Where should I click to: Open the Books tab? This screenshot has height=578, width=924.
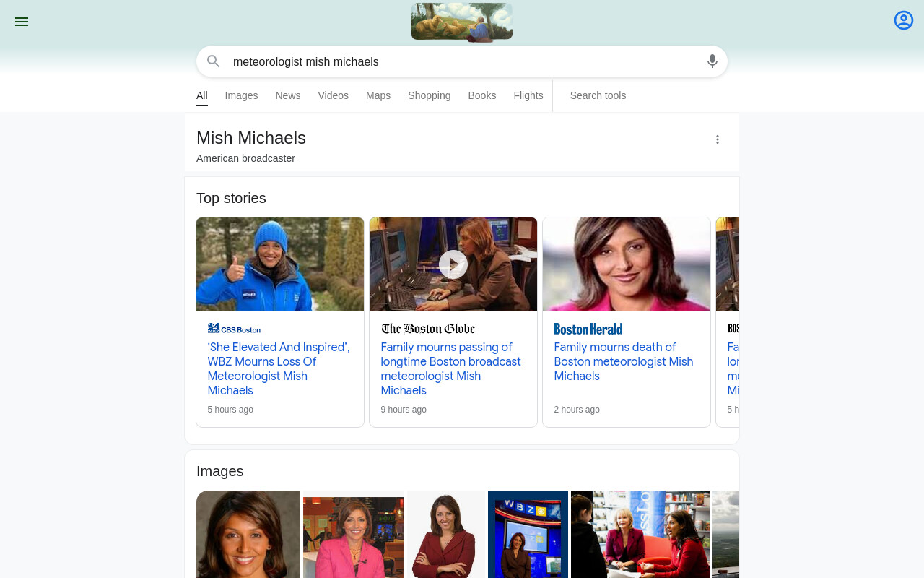(x=482, y=95)
